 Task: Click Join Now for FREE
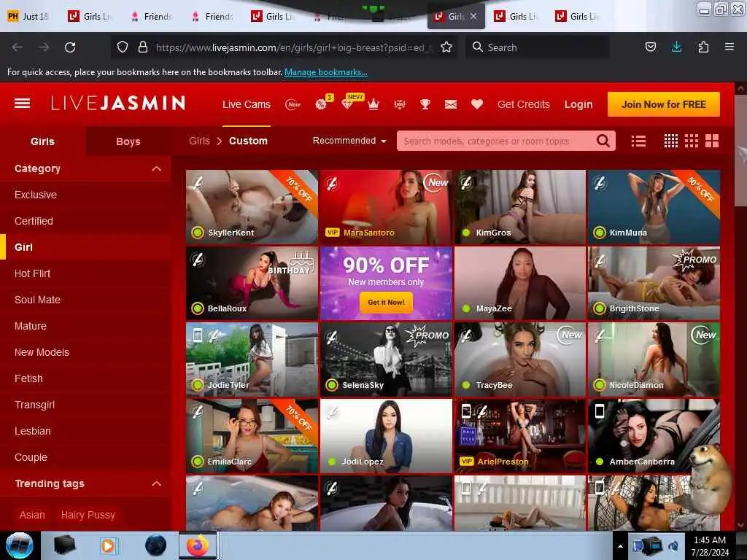[664, 104]
